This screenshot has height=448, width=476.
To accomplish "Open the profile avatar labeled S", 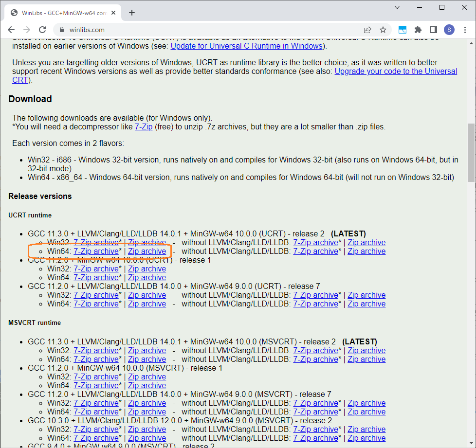I will (x=449, y=30).
